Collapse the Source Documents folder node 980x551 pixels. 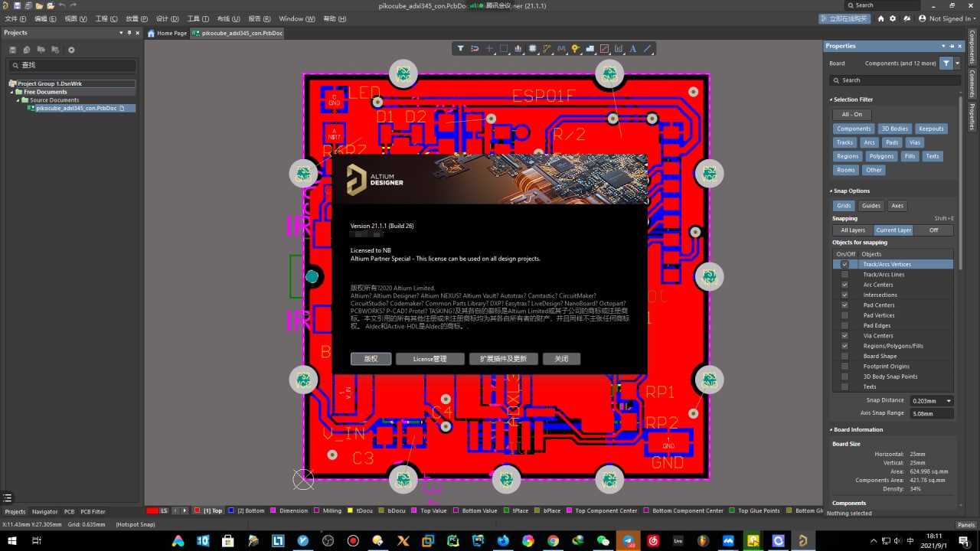[x=18, y=100]
